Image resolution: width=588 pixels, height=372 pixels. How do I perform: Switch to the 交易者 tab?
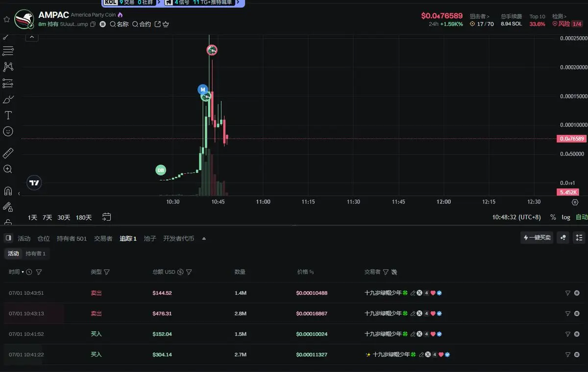103,239
